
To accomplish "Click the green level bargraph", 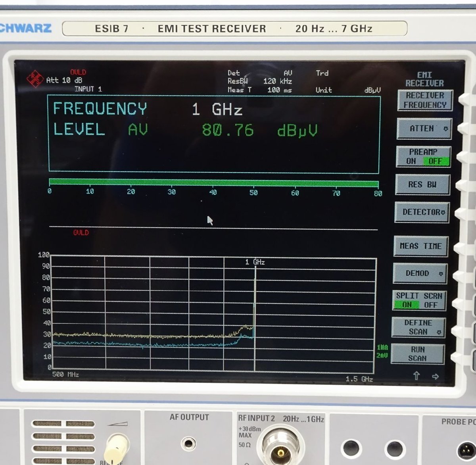I will pyautogui.click(x=213, y=183).
